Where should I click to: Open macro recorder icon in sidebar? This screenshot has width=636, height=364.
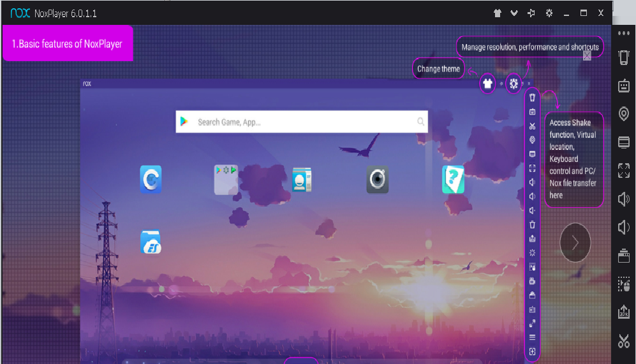click(x=624, y=284)
